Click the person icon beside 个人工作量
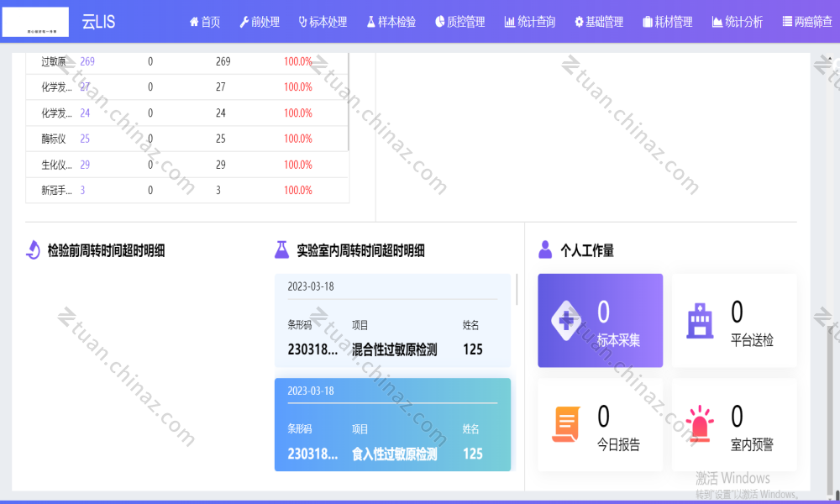Screen dimensions: 840x504 [x=545, y=249]
